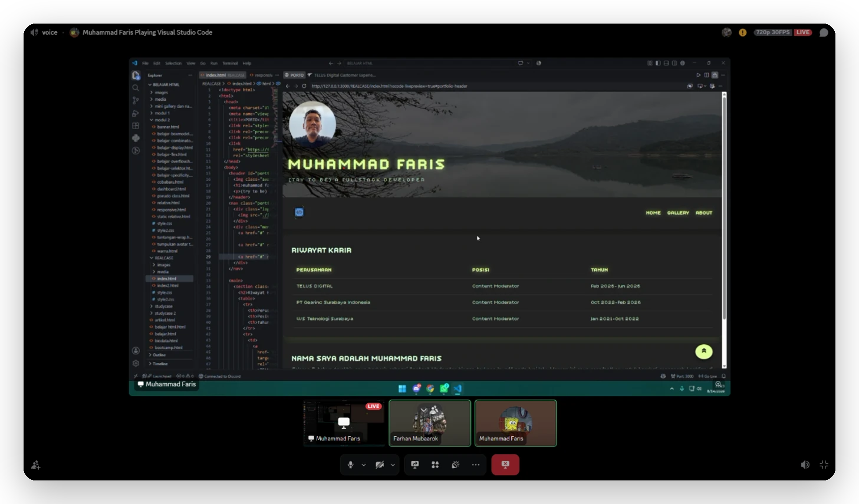Open 720p 30FPS stream quality badge
Viewport: 859px width, 504px height.
[x=773, y=32]
